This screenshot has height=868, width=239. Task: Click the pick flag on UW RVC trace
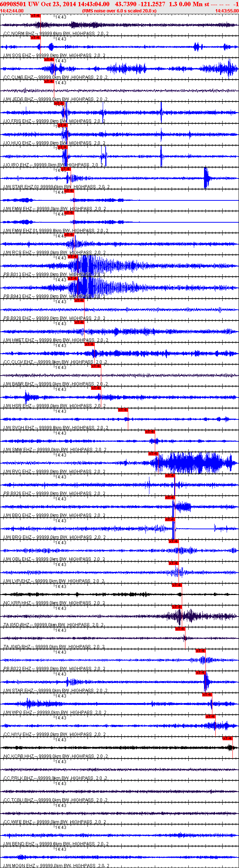point(153,454)
